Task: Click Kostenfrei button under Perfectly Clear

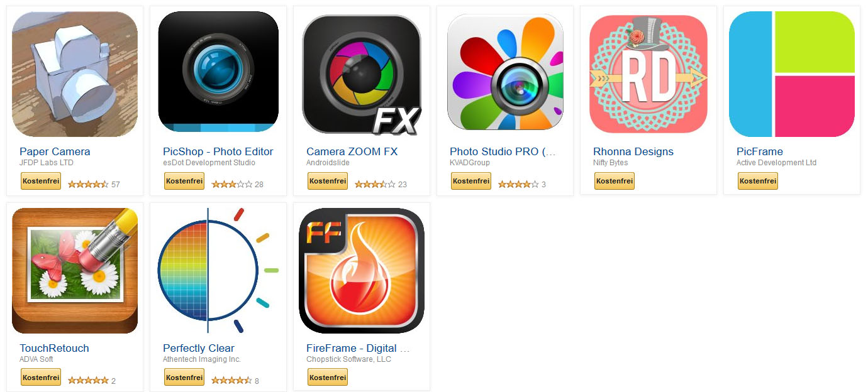Action: point(184,378)
